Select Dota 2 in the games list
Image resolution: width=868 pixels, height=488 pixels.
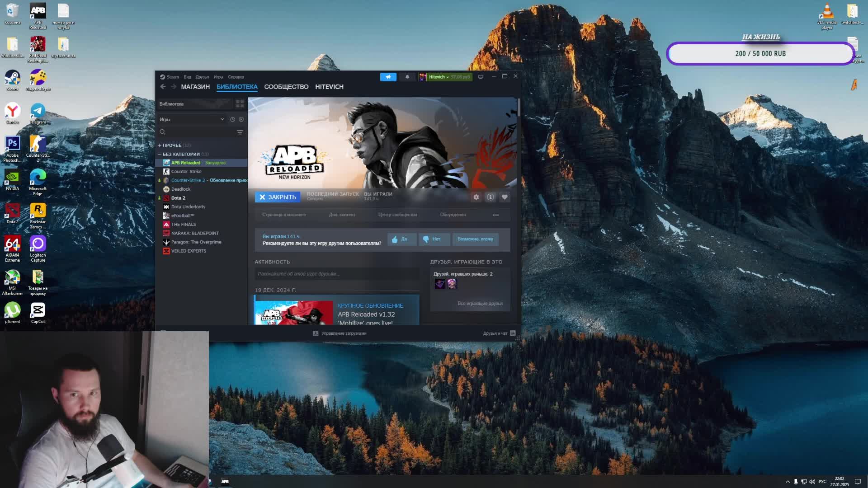(x=178, y=198)
